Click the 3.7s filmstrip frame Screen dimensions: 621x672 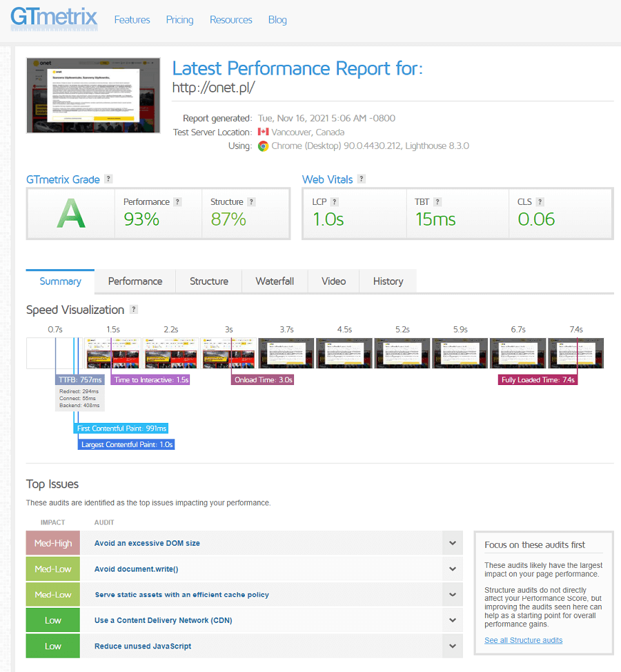point(286,353)
